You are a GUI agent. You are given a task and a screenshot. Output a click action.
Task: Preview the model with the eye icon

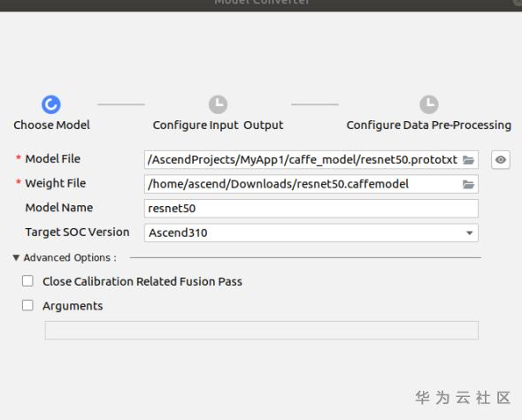point(501,160)
